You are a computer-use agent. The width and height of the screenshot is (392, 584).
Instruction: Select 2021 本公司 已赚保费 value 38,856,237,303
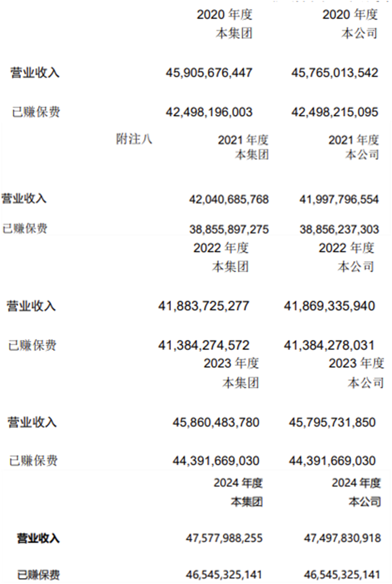tap(339, 229)
